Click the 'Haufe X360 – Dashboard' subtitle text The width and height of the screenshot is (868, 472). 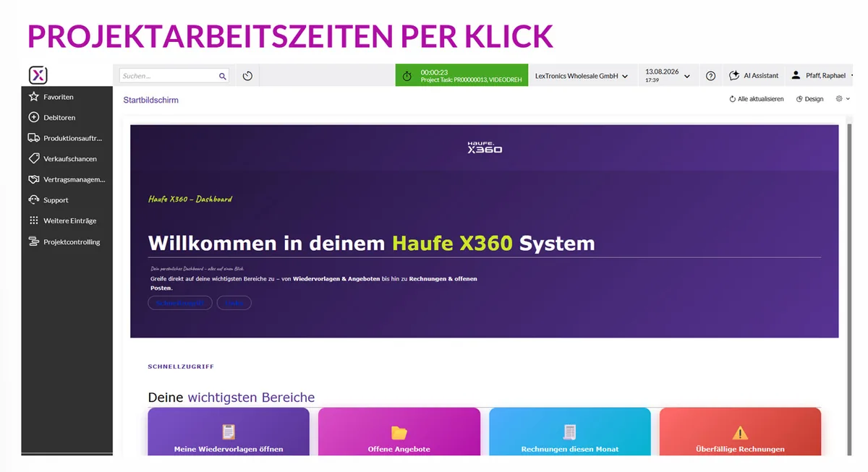point(190,199)
